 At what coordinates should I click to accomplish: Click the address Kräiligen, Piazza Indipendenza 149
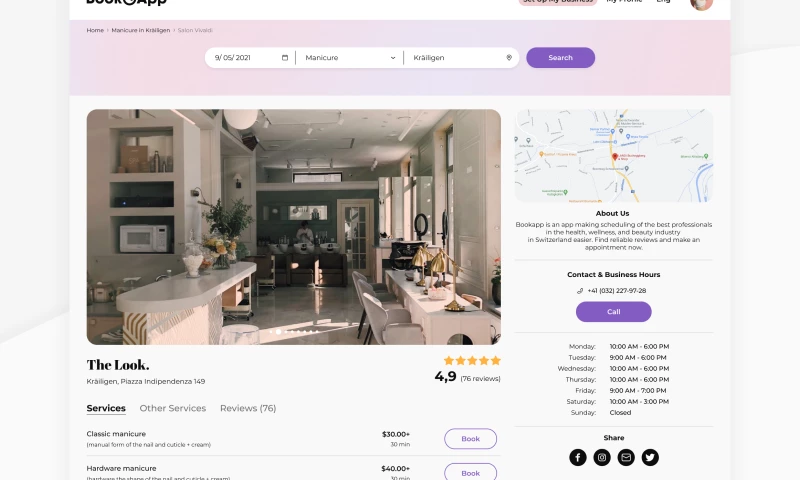pyautogui.click(x=145, y=382)
